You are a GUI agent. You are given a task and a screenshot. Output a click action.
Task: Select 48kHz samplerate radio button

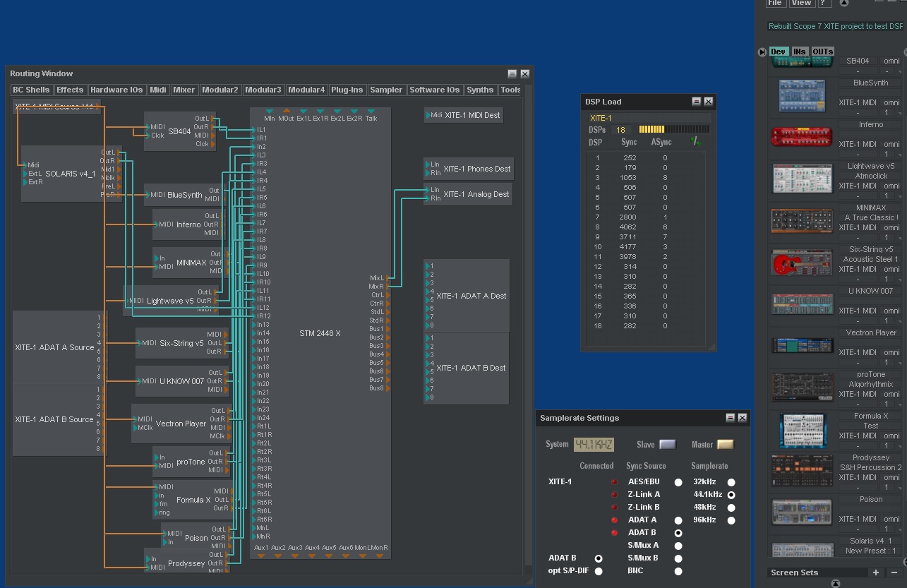point(731,508)
